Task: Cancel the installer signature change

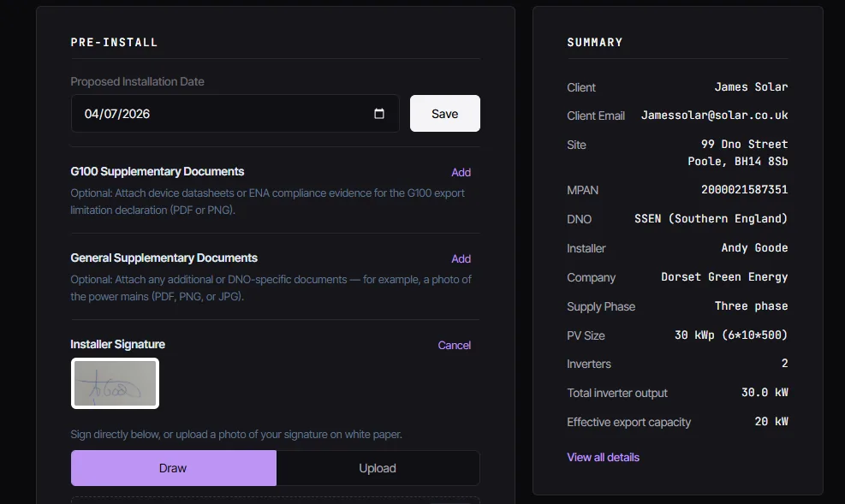Action: [454, 345]
